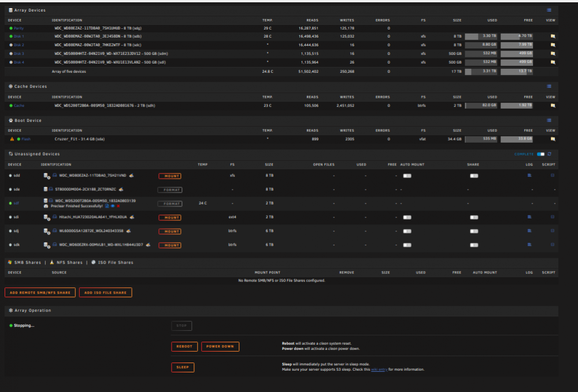Preview the preclear result with the eye icon
Image resolution: width=578 pixels, height=392 pixels.
click(113, 206)
